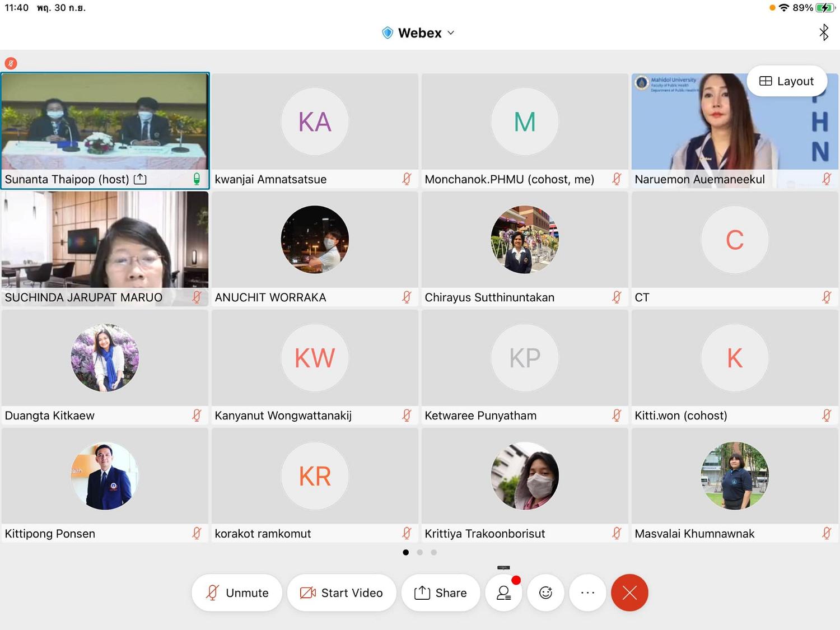Click the Webex shield security icon
Screen dimensions: 840x630
click(388, 33)
